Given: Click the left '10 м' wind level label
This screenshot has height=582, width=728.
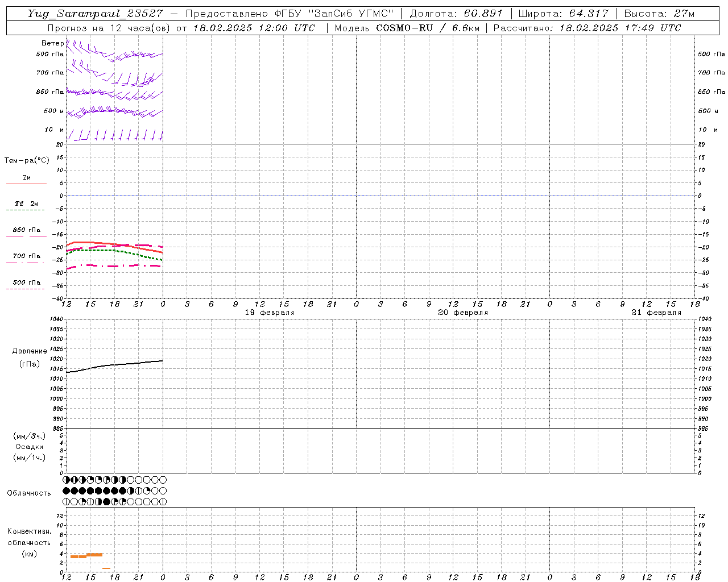Looking at the screenshot, I should [54, 130].
